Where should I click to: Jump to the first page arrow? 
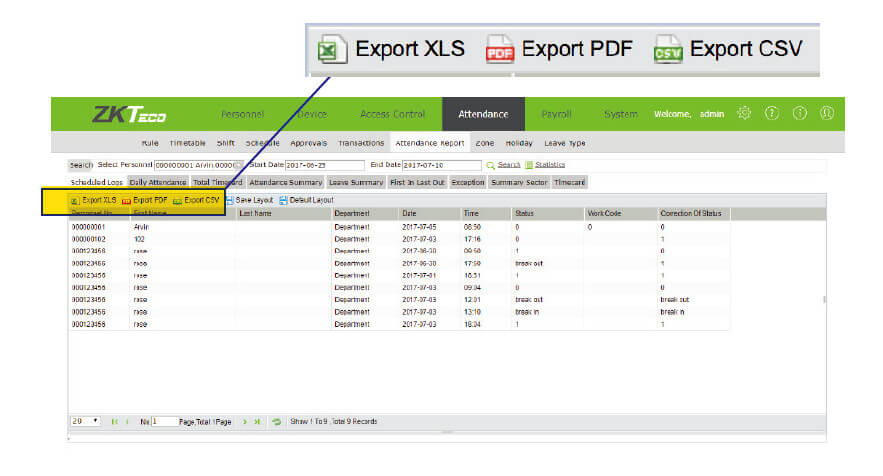point(114,421)
